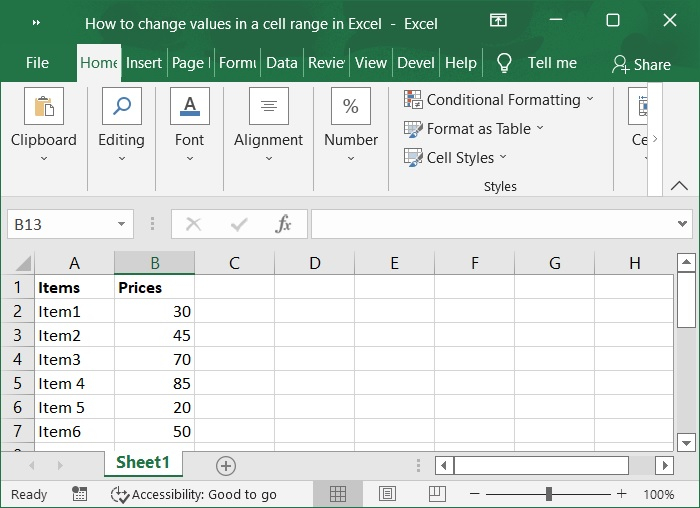The width and height of the screenshot is (700, 508).
Task: Open the Insert ribbon tab
Action: 144,62
